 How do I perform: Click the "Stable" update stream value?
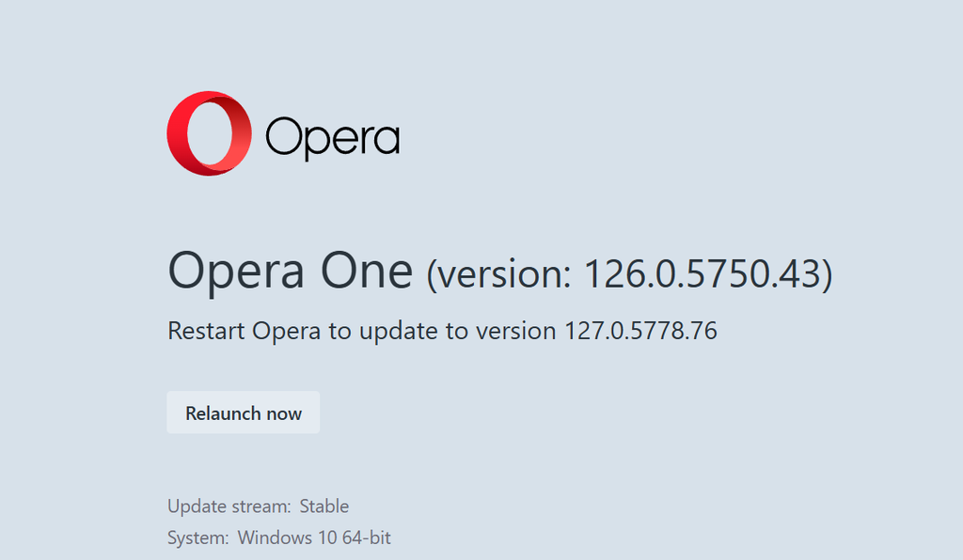tap(324, 506)
